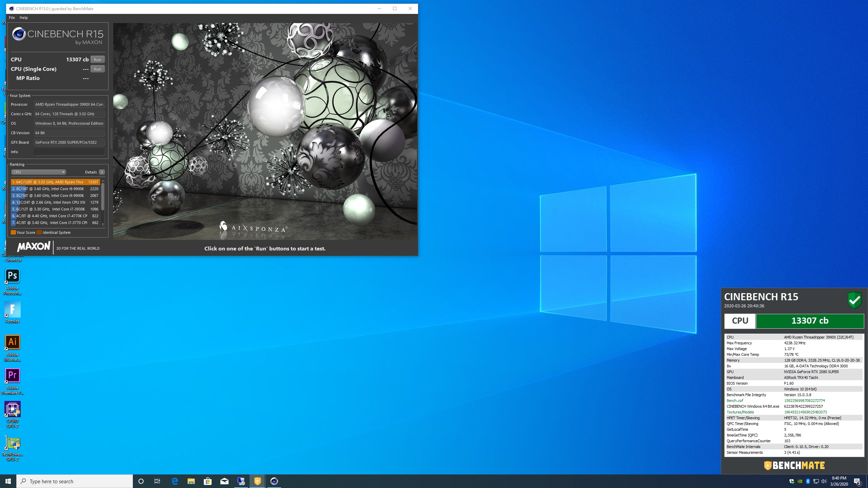Click the MAXON logo at bottom left
Screen dimensions: 868x488
pyautogui.click(x=34, y=246)
